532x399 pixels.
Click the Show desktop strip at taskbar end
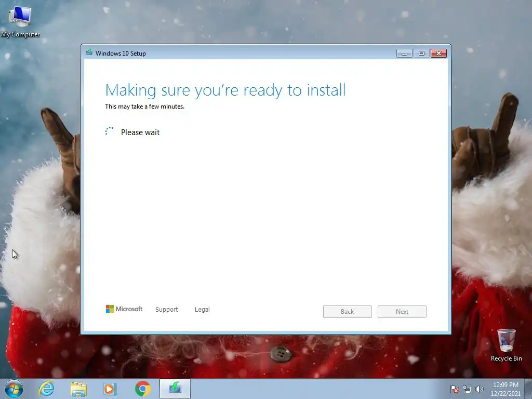point(528,389)
